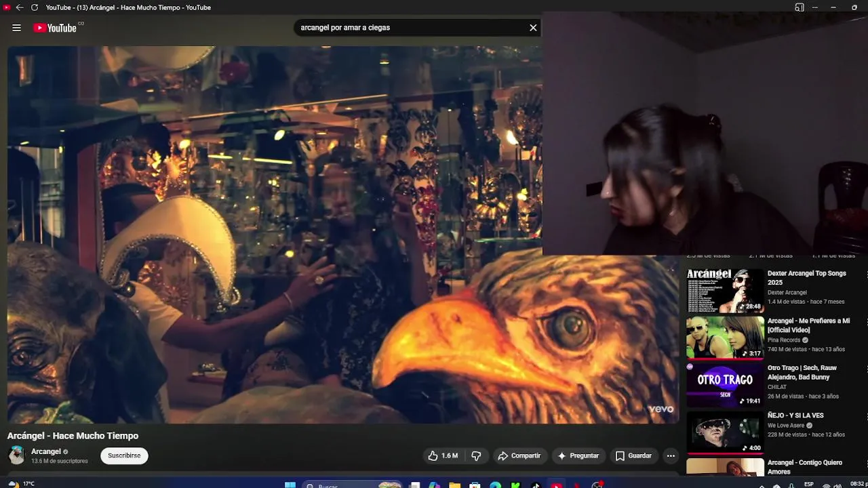The image size is (868, 488).
Task: Subscribe with the Suscribirse button
Action: click(x=124, y=455)
